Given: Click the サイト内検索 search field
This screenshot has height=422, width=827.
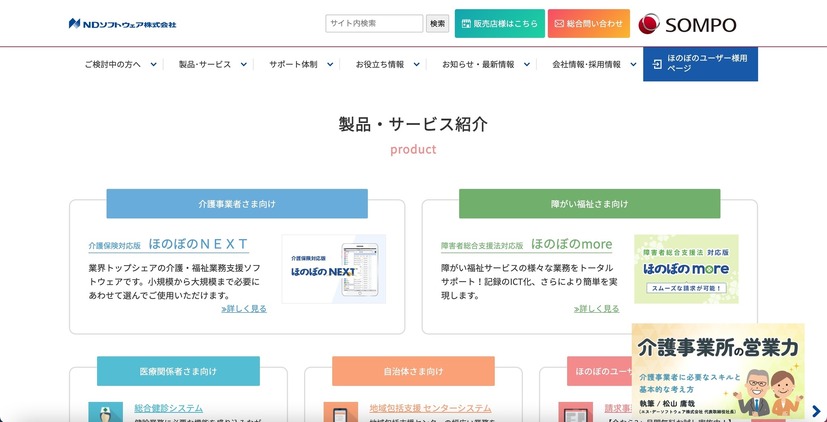Looking at the screenshot, I should [x=374, y=23].
